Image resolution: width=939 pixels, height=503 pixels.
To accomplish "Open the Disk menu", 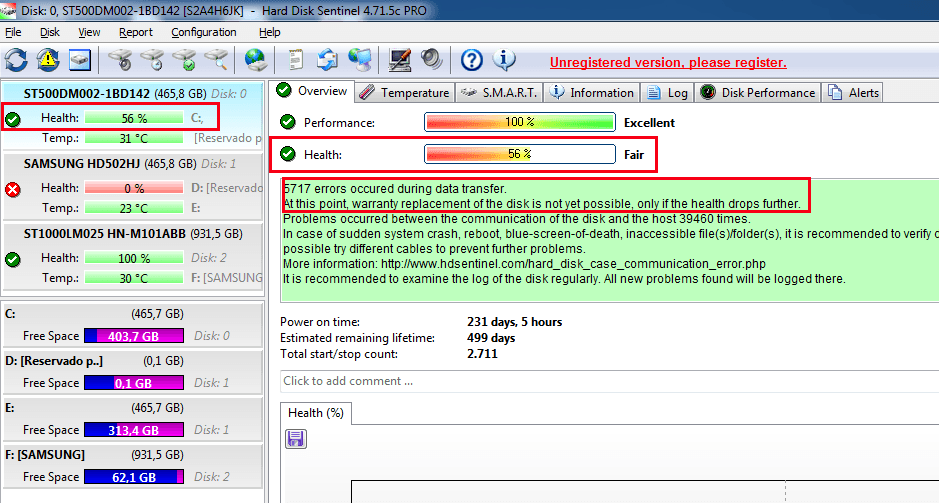I will tap(50, 32).
